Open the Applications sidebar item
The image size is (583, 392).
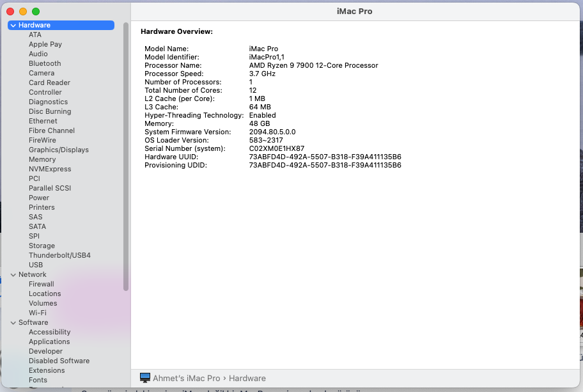click(49, 341)
